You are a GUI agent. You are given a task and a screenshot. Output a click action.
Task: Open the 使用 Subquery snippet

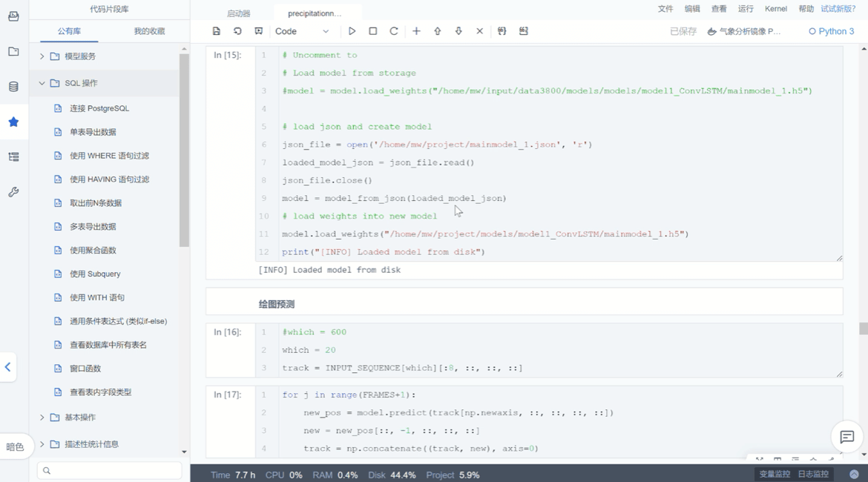click(95, 274)
